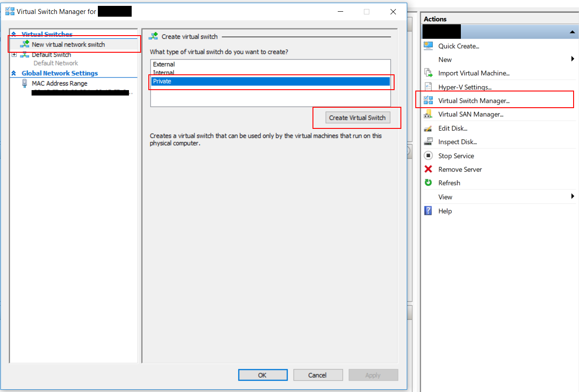Open the View submenu in Actions
The height and width of the screenshot is (392, 579).
[x=445, y=197]
